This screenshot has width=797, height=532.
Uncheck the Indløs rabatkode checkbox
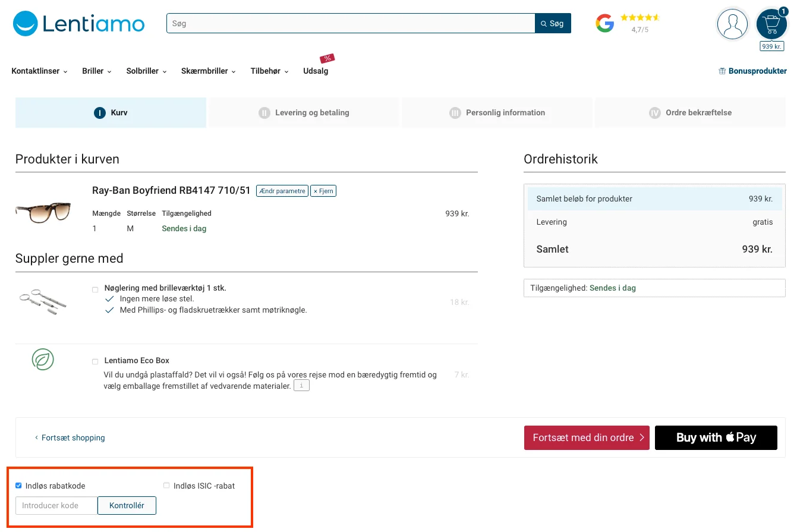pos(18,486)
